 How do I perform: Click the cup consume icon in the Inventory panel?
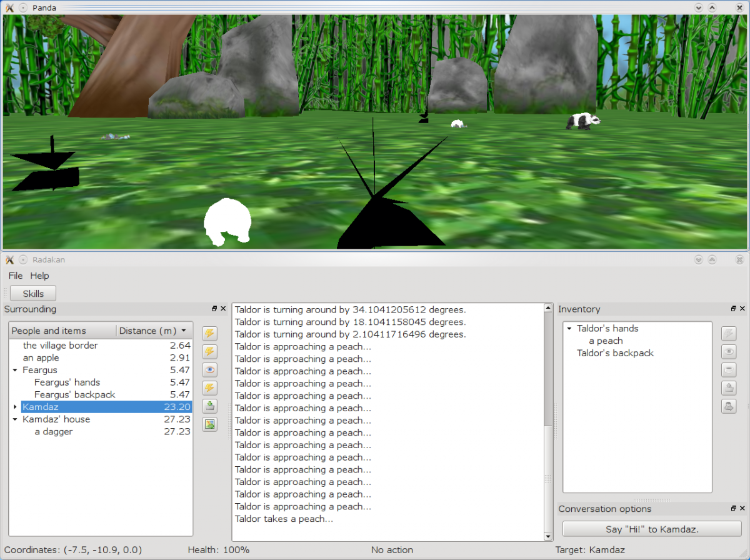[x=729, y=369]
